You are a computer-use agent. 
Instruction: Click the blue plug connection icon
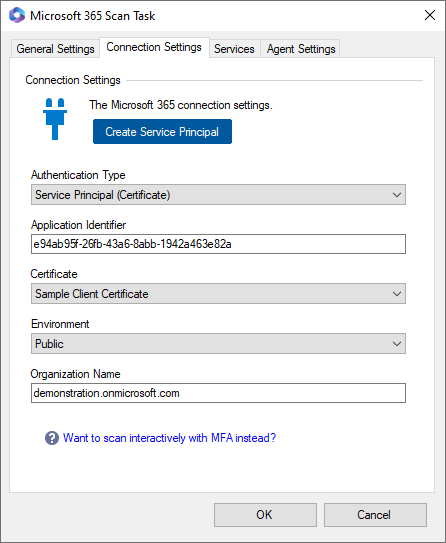(x=55, y=119)
